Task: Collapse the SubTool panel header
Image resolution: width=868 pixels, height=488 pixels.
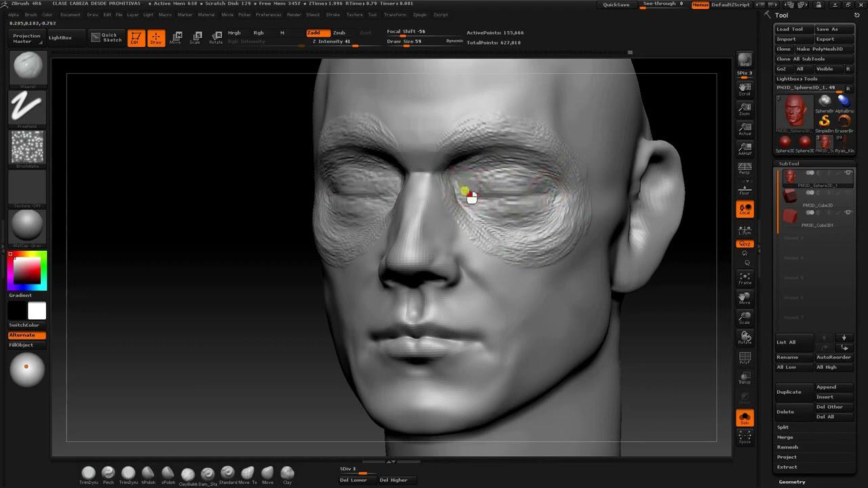Action: coord(789,163)
